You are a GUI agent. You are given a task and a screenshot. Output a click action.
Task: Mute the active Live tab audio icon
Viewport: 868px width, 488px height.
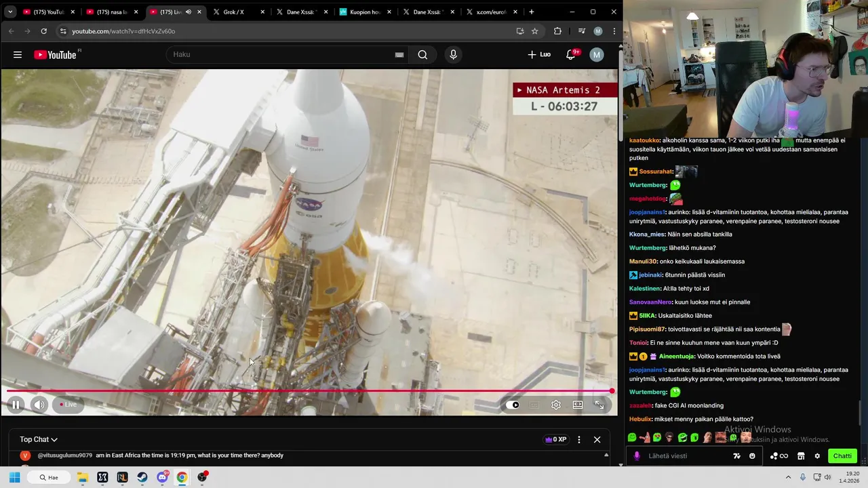(188, 12)
